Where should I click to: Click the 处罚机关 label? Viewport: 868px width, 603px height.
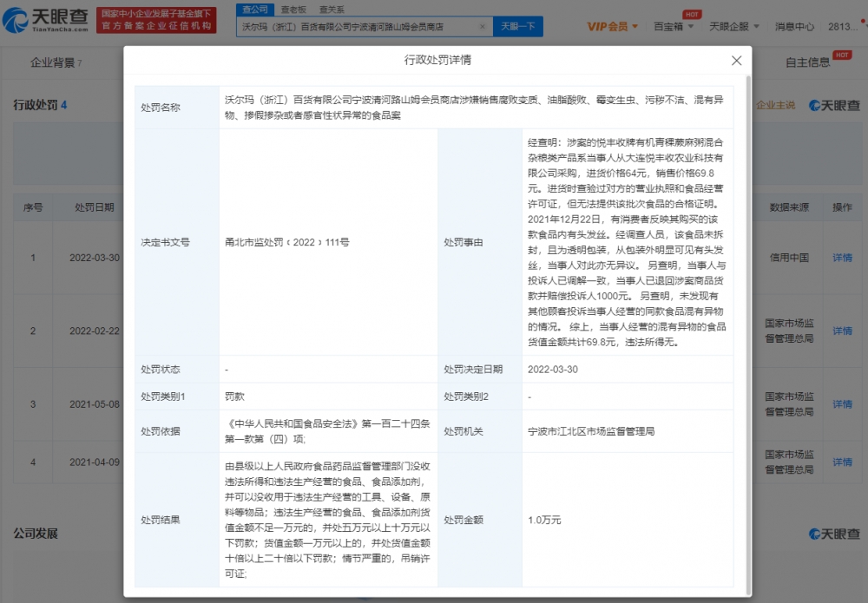pos(464,431)
